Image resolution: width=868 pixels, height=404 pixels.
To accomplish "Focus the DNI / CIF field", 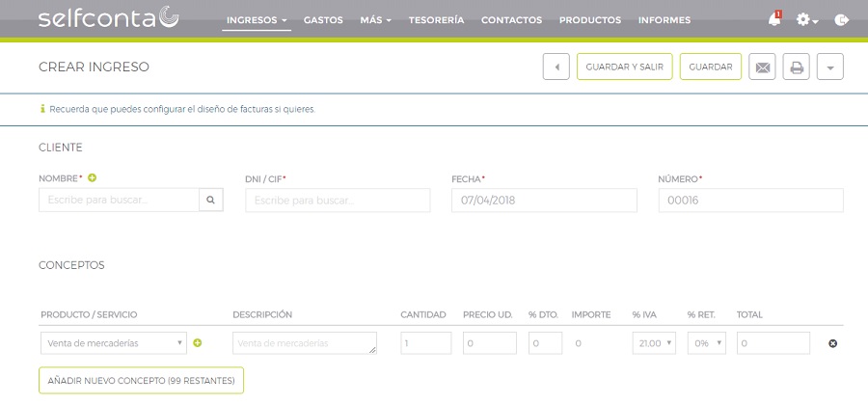I will point(338,201).
